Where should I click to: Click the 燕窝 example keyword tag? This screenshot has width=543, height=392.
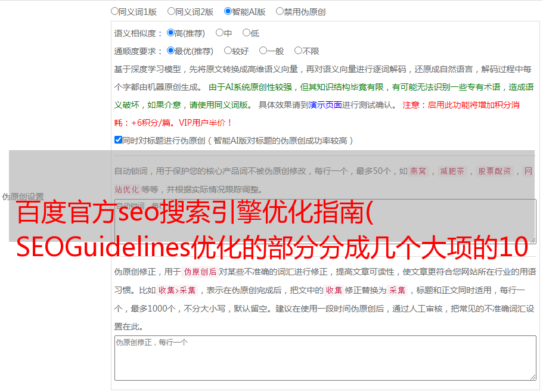coord(418,171)
